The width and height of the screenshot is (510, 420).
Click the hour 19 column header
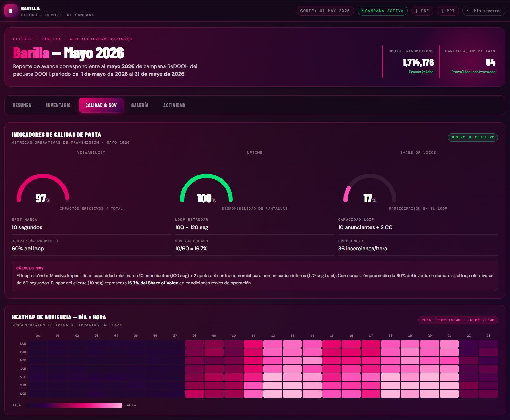pos(410,336)
